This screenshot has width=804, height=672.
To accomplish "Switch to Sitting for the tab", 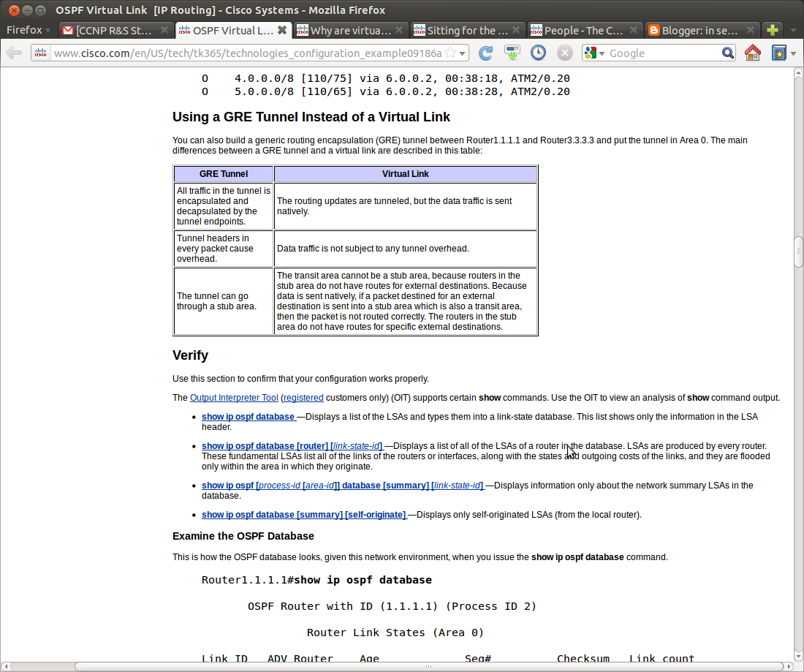I will pos(468,30).
